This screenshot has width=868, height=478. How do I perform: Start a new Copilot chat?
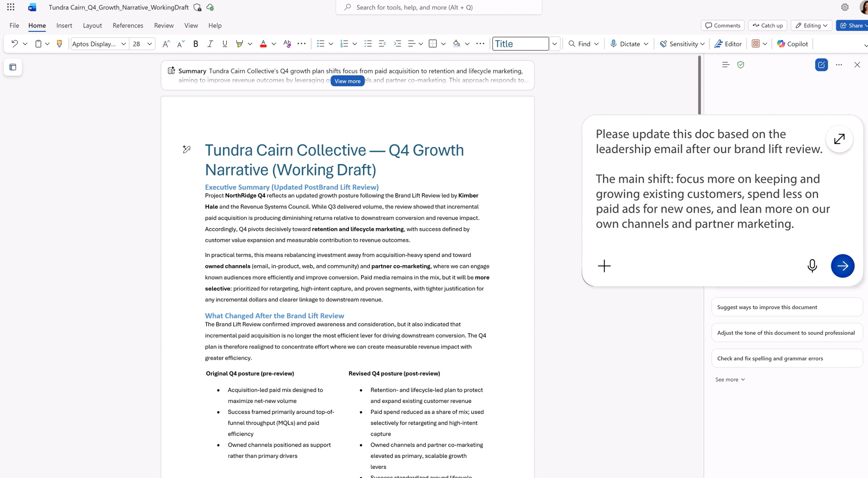(821, 65)
